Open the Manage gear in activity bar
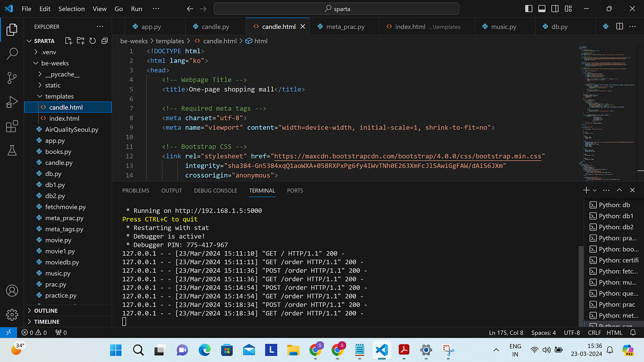Screen dimensions: 644x362 click(12, 315)
